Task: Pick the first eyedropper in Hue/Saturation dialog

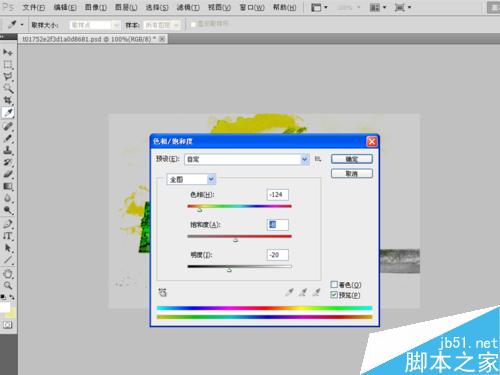Action: click(289, 292)
